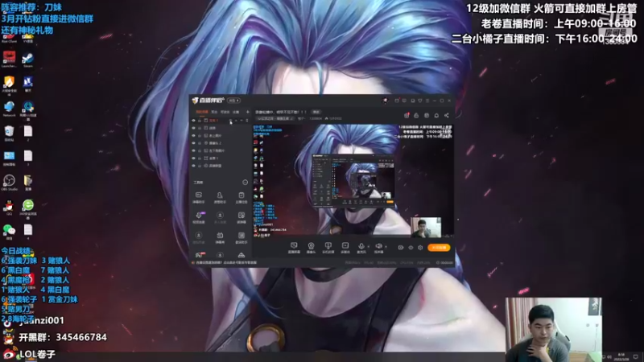Open the hamburger menu in app title bar
Image resolution: width=644 pixels, height=362 pixels.
click(x=427, y=101)
